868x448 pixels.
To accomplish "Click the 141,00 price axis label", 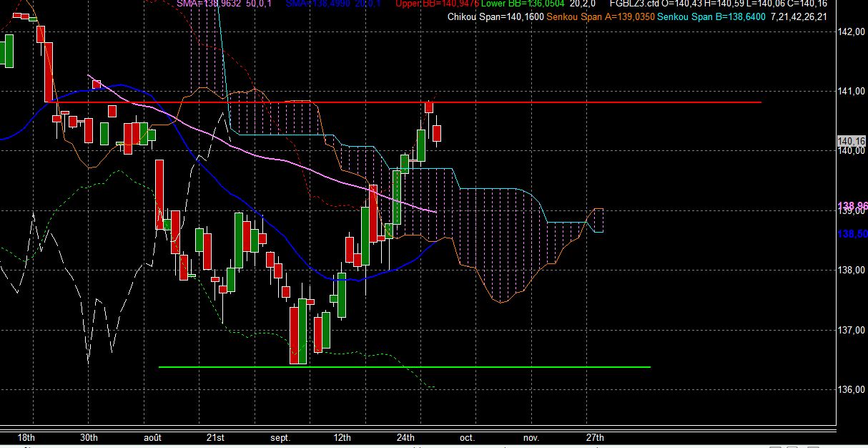I will pyautogui.click(x=852, y=92).
